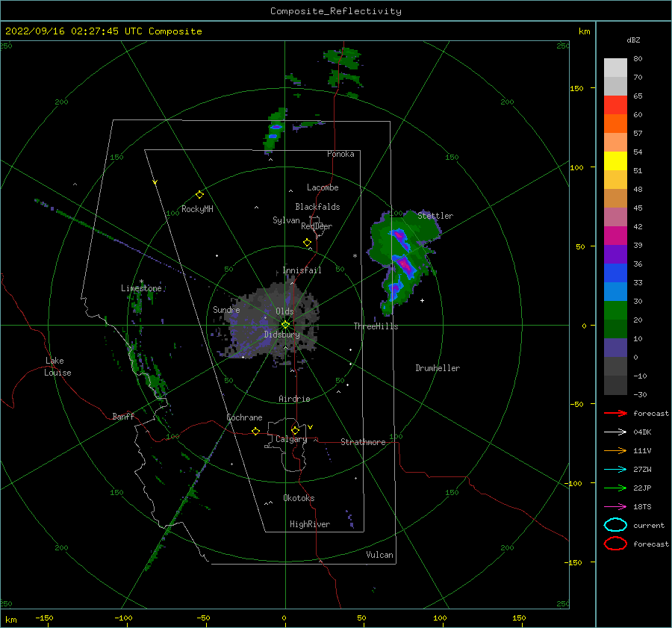Click the cyan 27ZW arrow icon

615,470
